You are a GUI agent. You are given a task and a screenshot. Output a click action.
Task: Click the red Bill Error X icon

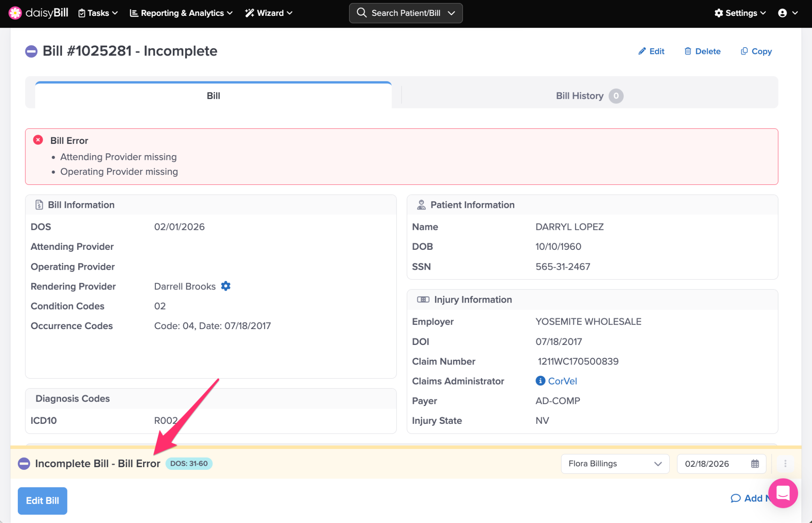pos(38,140)
